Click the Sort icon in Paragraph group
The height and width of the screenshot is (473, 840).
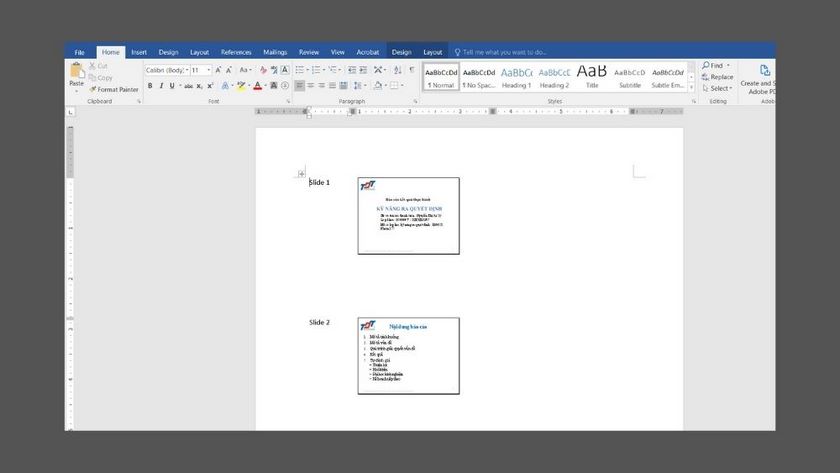tap(397, 70)
